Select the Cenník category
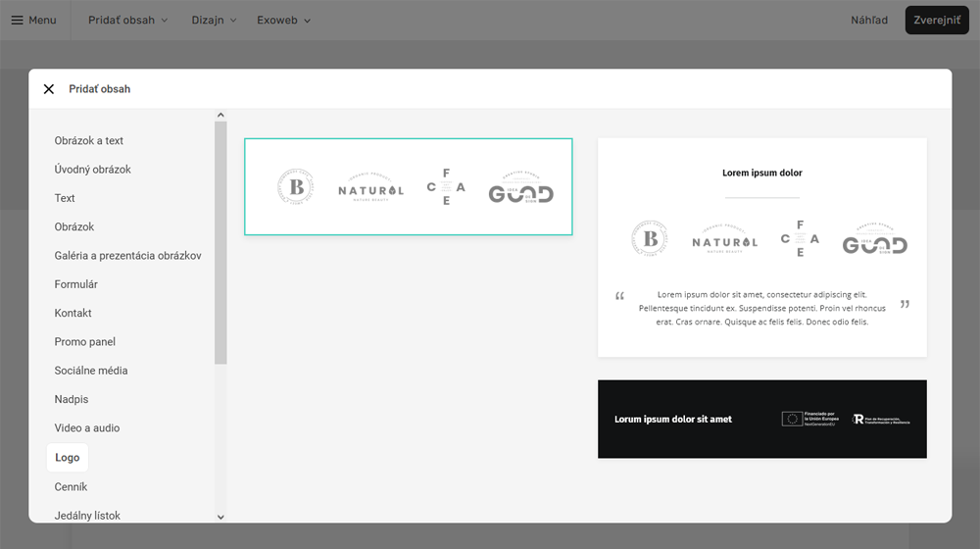 71,487
